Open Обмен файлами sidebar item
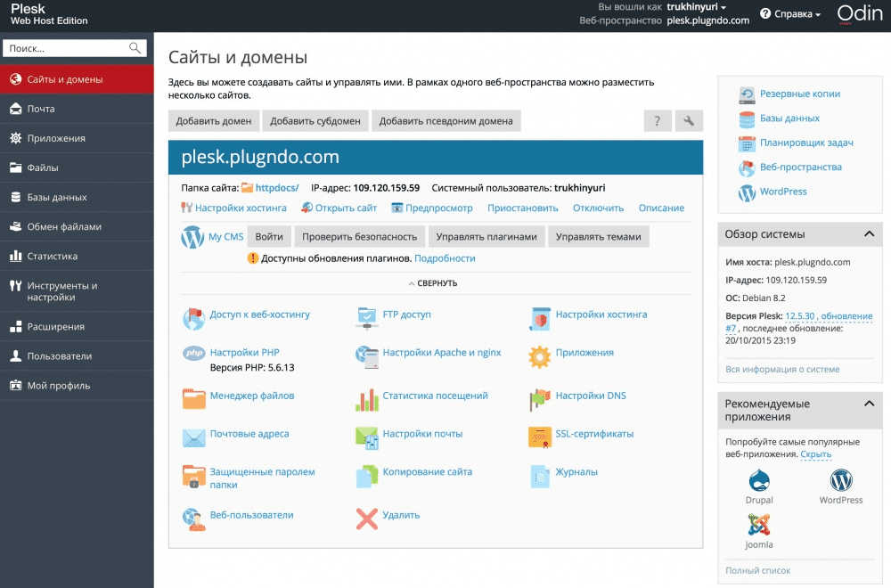Viewport: 891px width, 588px height. point(77,226)
